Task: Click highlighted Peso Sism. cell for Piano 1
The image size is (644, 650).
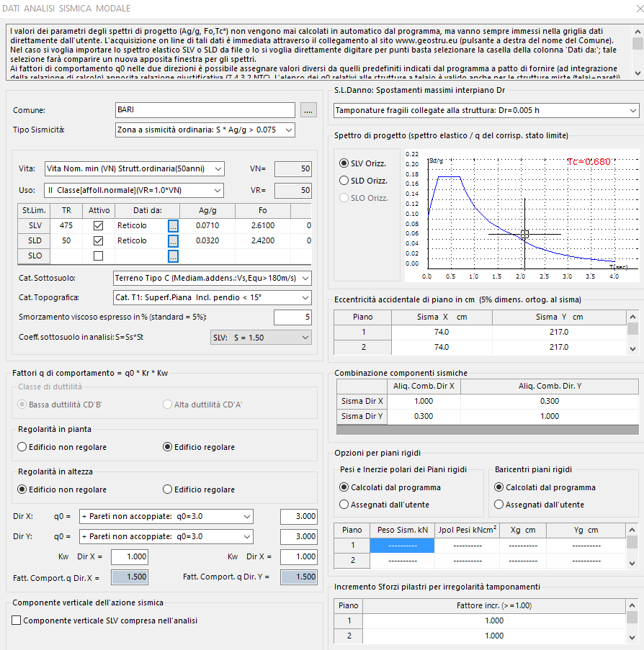Action: pos(402,546)
